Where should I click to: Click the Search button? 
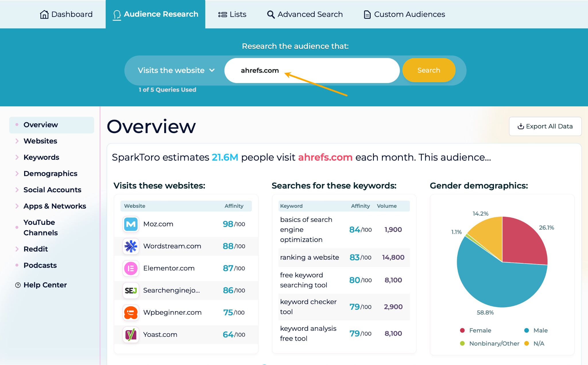428,70
